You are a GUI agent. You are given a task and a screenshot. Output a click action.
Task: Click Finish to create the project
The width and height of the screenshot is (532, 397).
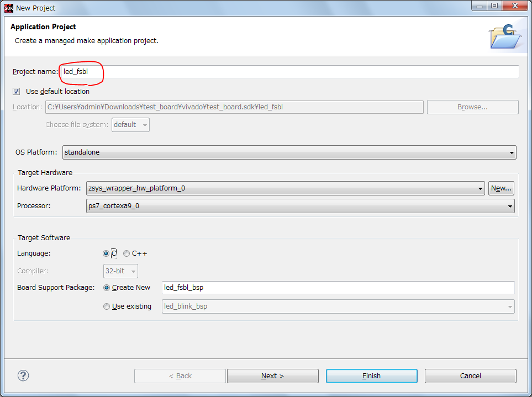pos(371,376)
